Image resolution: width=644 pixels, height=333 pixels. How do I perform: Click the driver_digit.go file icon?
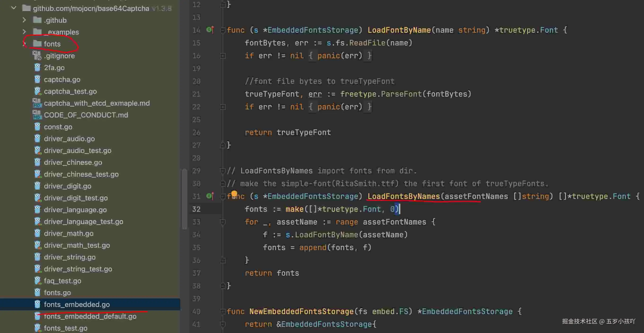click(37, 186)
